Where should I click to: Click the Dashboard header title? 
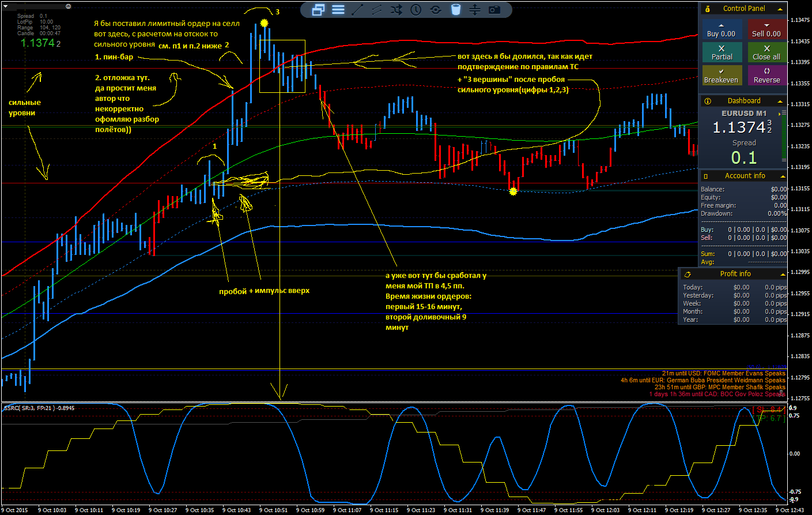click(x=744, y=101)
